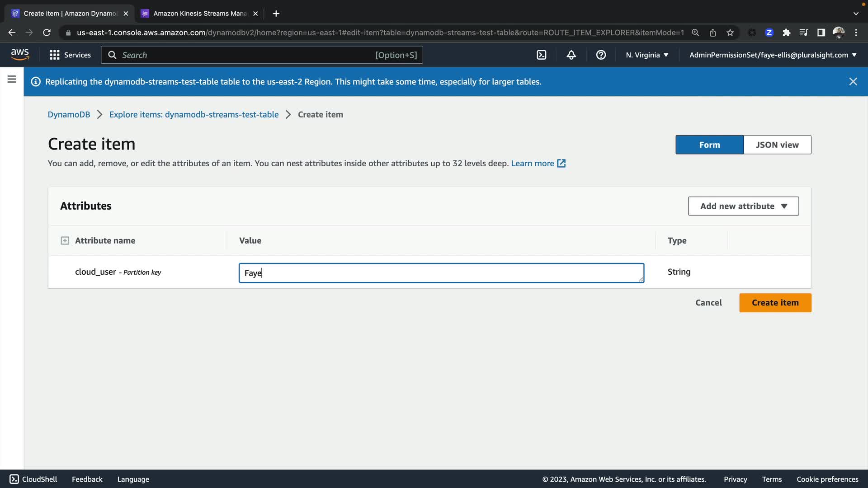Go to AWS console home logo
This screenshot has width=868, height=488.
point(20,54)
